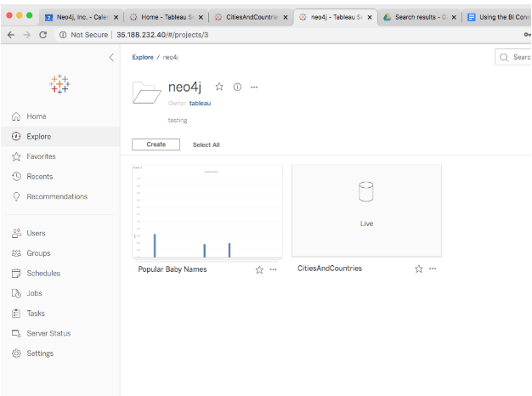
Task: Switch to Neo4j, Inc. Calendar tab
Action: tap(81, 17)
